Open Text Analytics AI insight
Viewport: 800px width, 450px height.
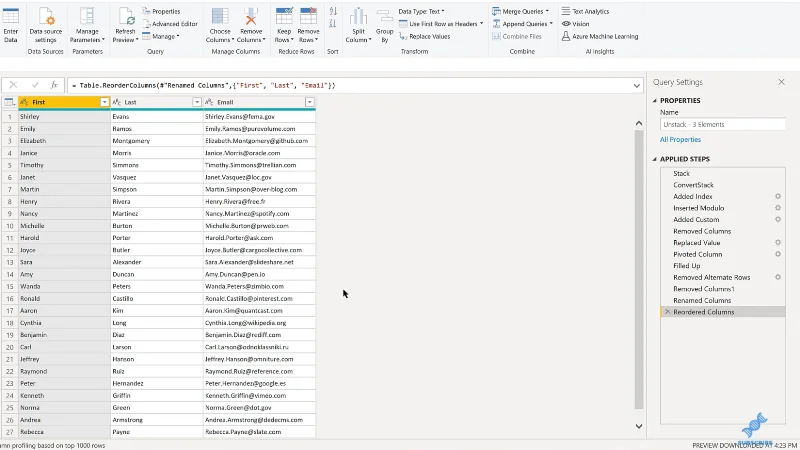click(585, 11)
